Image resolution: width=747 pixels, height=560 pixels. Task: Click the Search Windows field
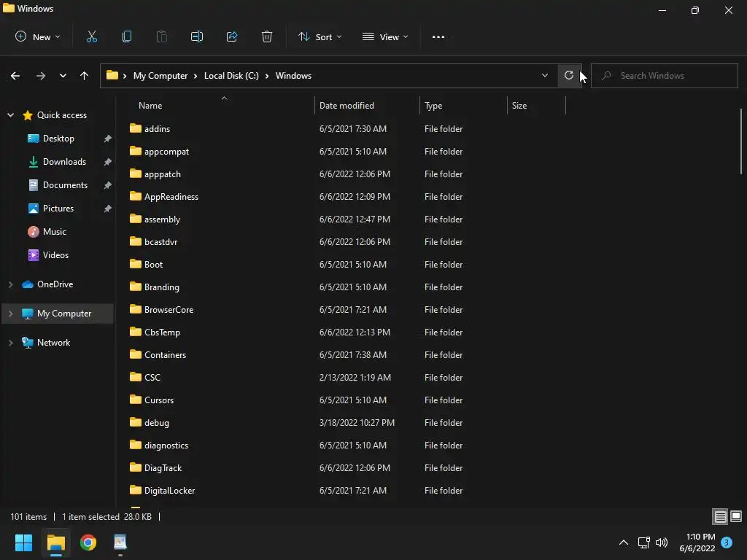click(665, 75)
